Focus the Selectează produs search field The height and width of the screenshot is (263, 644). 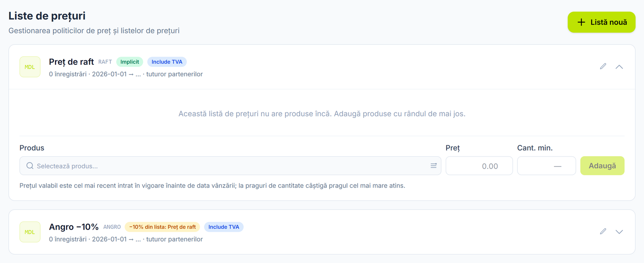[230, 166]
